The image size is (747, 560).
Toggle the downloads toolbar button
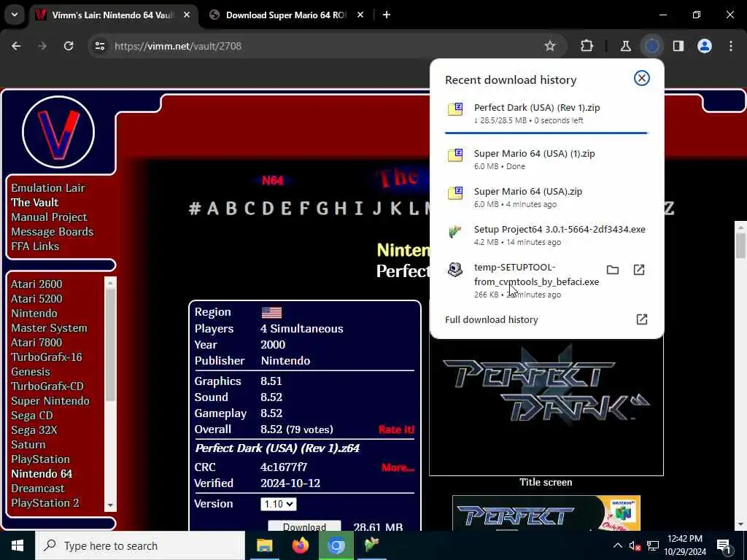pos(652,46)
